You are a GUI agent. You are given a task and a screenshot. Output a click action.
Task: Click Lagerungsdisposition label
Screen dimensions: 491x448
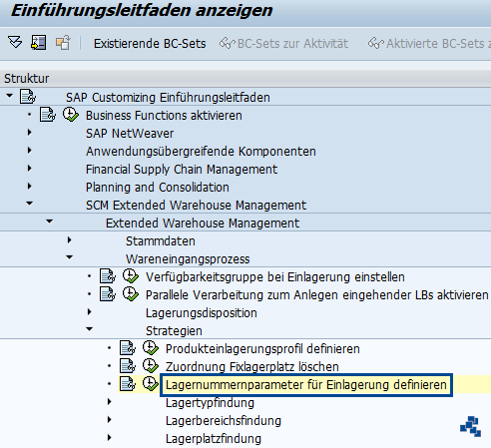pos(202,313)
